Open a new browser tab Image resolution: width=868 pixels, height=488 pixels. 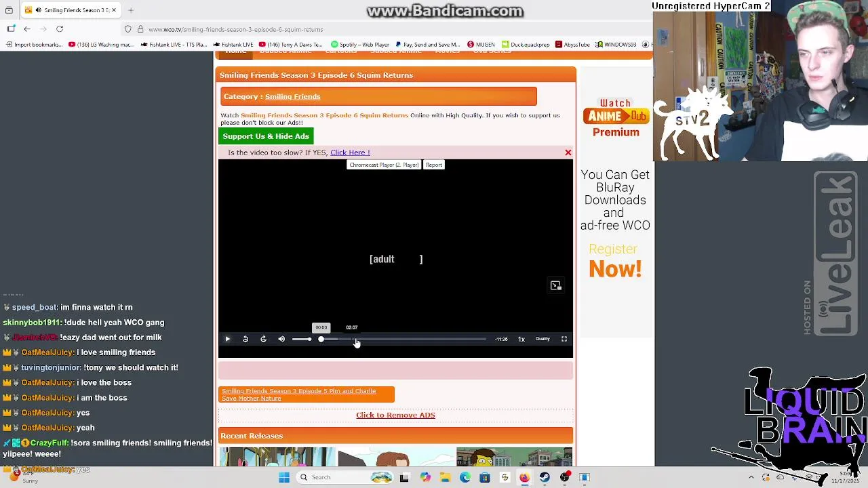(x=131, y=10)
